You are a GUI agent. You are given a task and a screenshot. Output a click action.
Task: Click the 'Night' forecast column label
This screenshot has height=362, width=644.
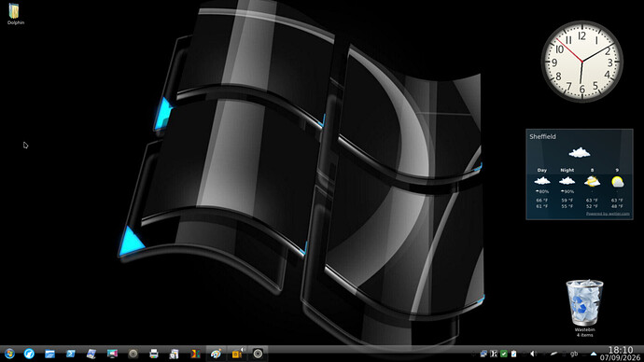[567, 170]
